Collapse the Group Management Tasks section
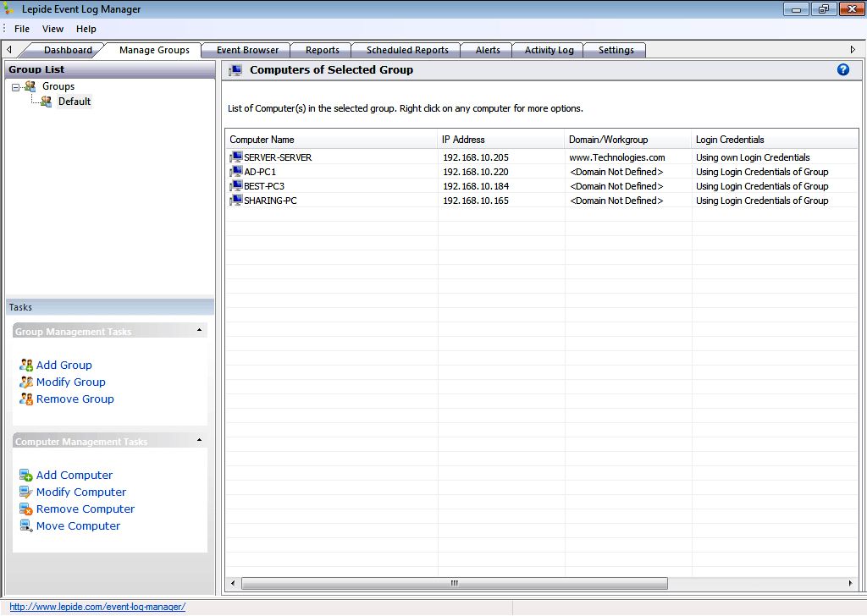 199,330
